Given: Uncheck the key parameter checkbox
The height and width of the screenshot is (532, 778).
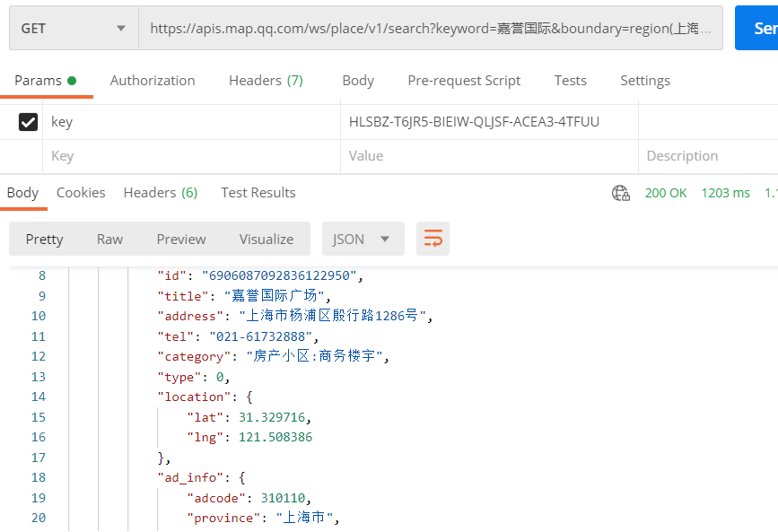Looking at the screenshot, I should 29,122.
